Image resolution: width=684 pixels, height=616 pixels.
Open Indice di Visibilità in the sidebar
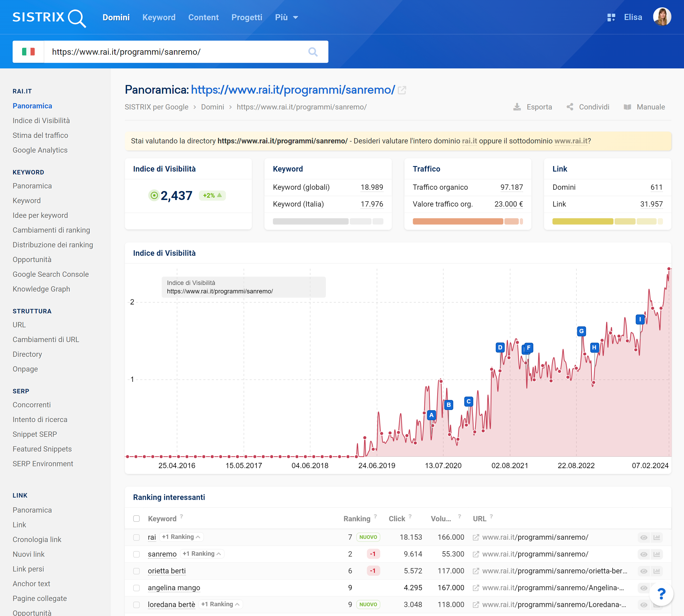point(41,121)
